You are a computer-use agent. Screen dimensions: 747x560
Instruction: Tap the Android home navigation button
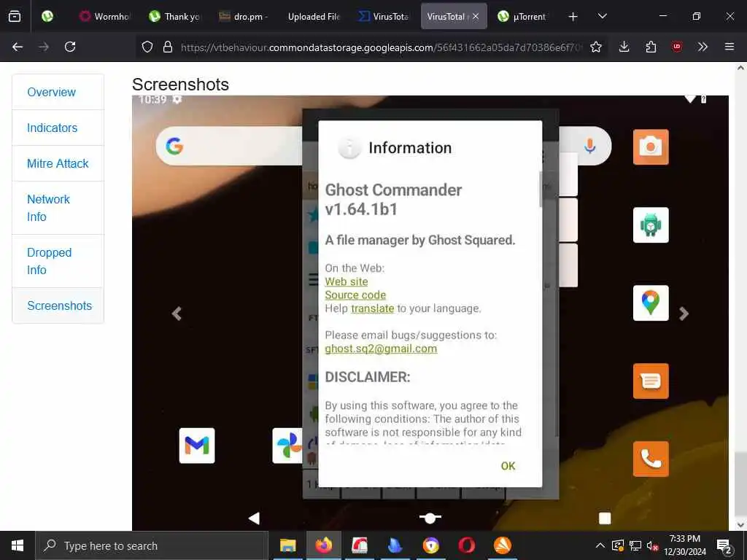pos(430,518)
